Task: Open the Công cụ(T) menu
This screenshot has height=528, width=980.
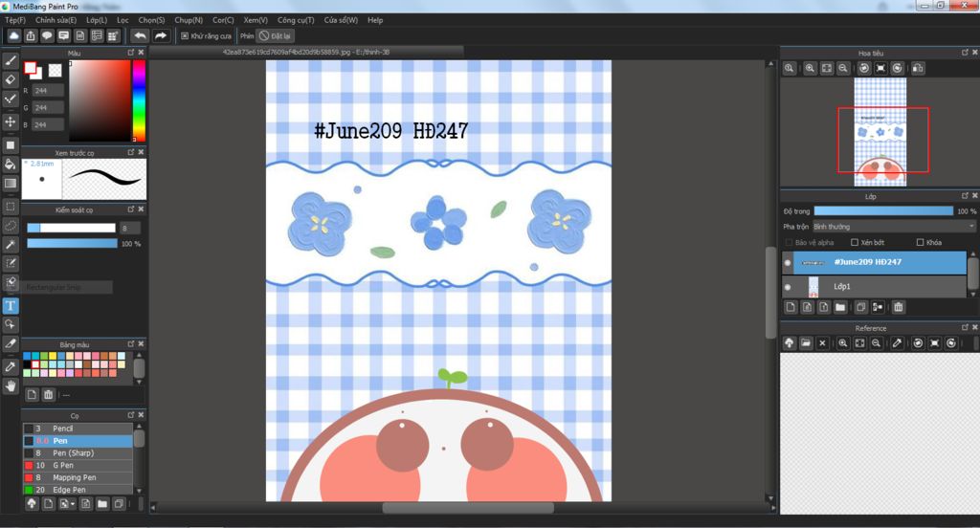Action: pos(296,20)
